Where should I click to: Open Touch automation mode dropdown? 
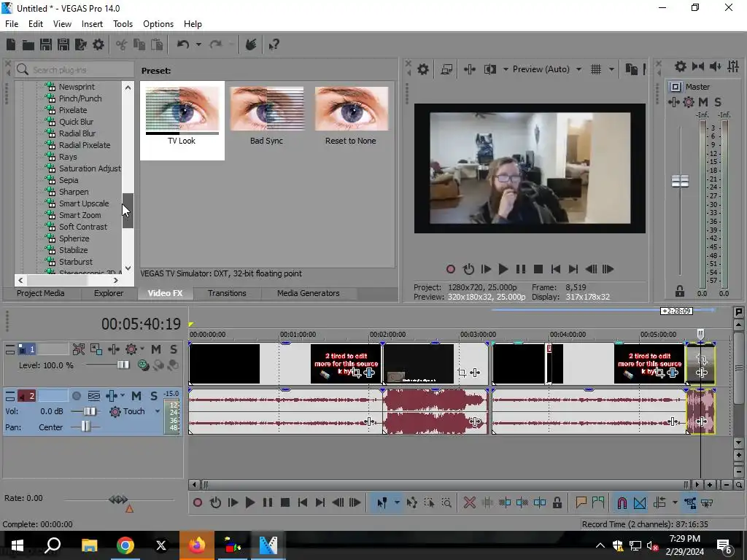(158, 411)
